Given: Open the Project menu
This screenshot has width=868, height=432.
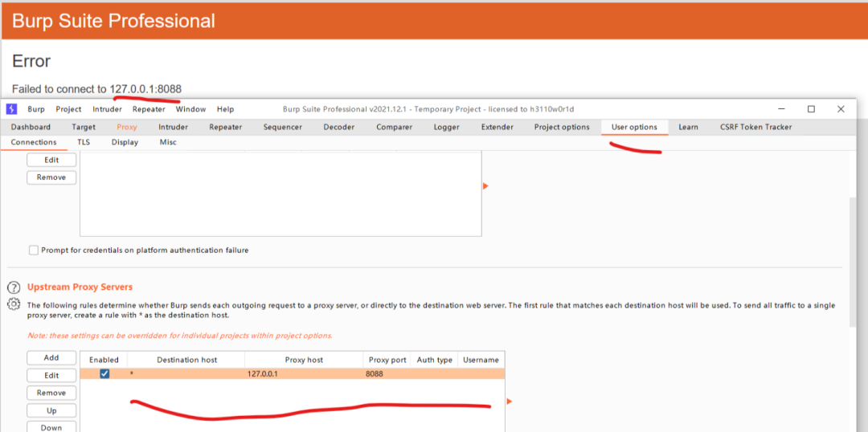Looking at the screenshot, I should [68, 109].
